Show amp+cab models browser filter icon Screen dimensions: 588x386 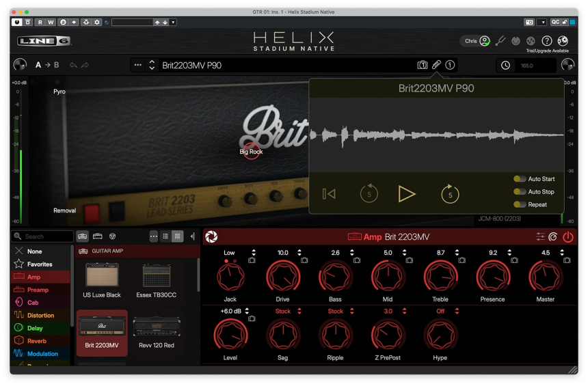(83, 236)
